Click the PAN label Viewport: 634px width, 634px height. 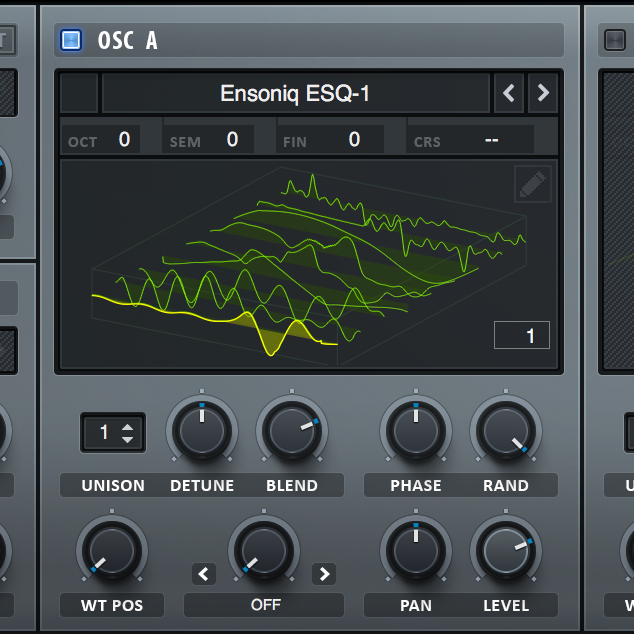click(416, 606)
